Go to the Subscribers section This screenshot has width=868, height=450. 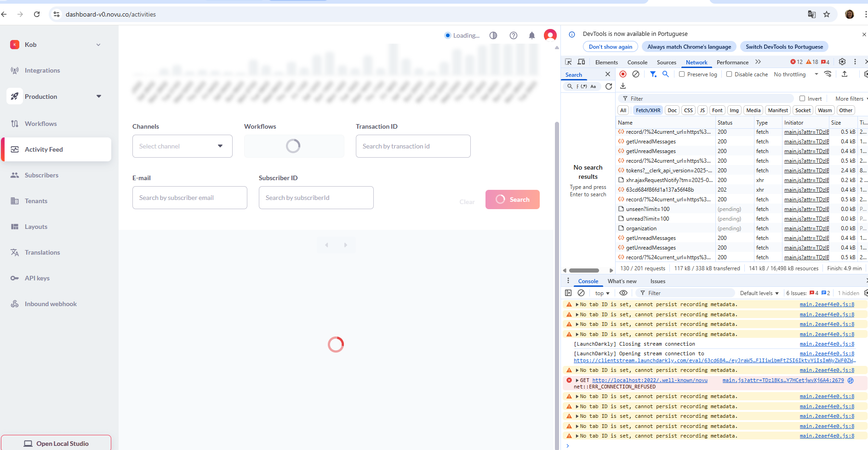tap(41, 175)
